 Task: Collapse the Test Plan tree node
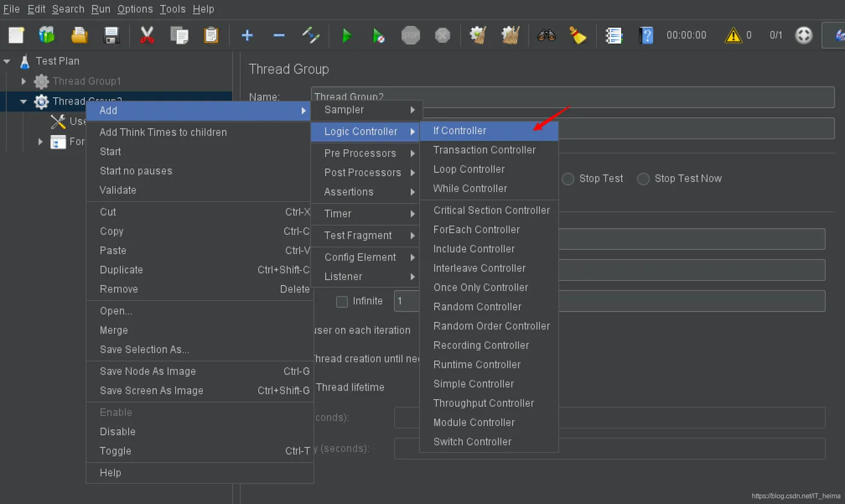pyautogui.click(x=7, y=61)
